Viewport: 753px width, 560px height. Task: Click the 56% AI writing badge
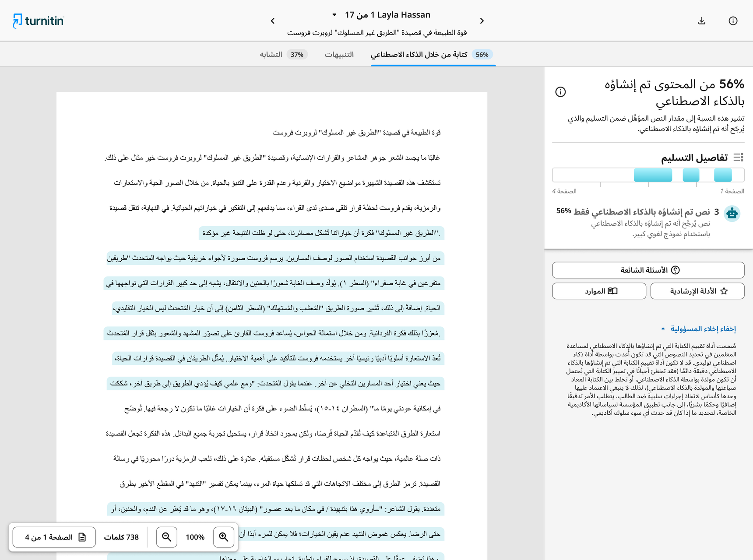pyautogui.click(x=482, y=55)
